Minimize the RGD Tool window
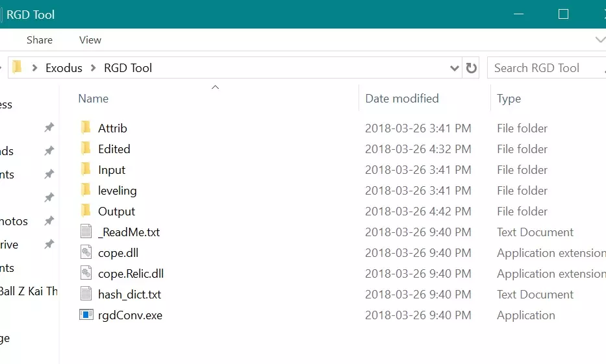This screenshot has width=606, height=364. pos(519,14)
